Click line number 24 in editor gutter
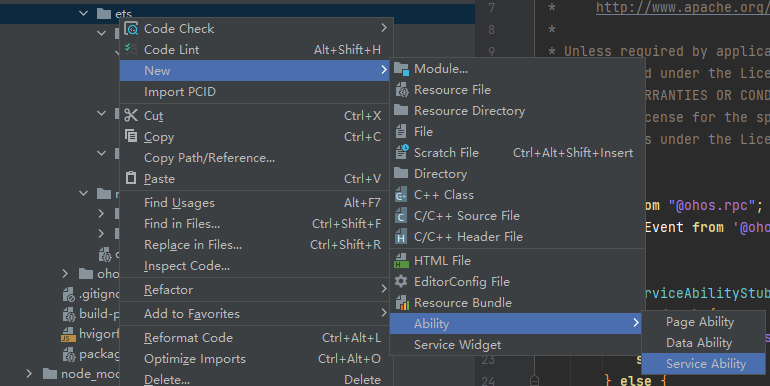This screenshot has width=770, height=386. [488, 381]
